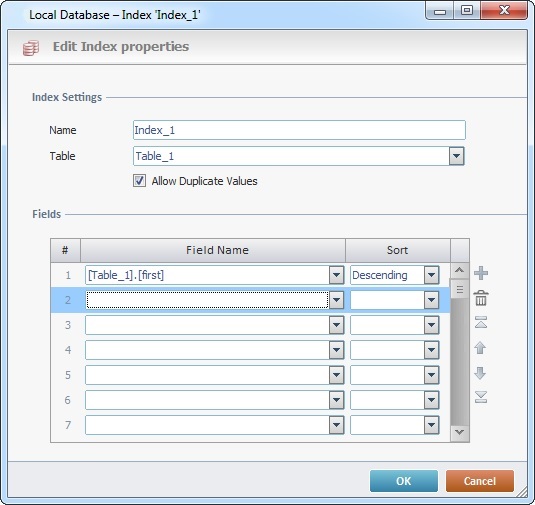
Task: Click the trash icon to delete field
Action: [x=481, y=298]
